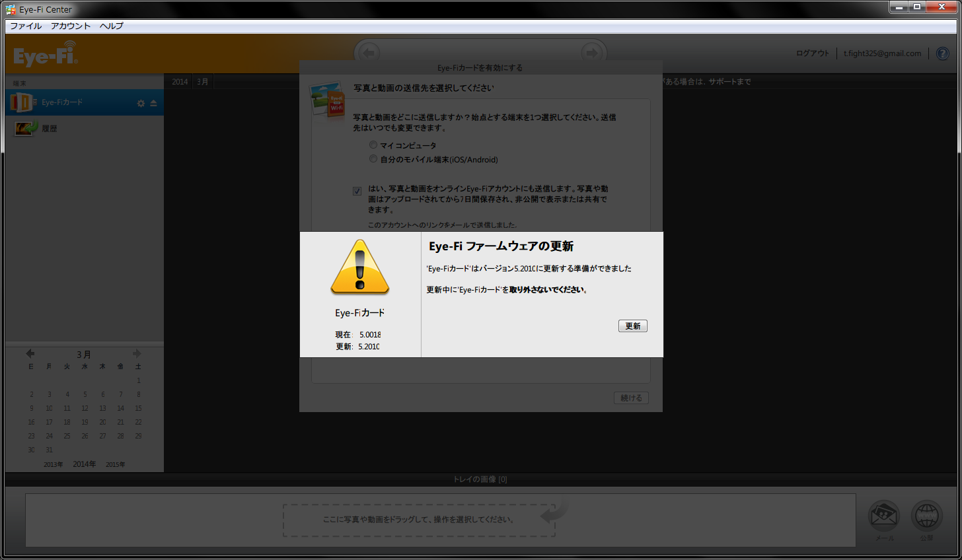Click calendar day 1
Viewport: 962px width, 560px height.
(138, 380)
